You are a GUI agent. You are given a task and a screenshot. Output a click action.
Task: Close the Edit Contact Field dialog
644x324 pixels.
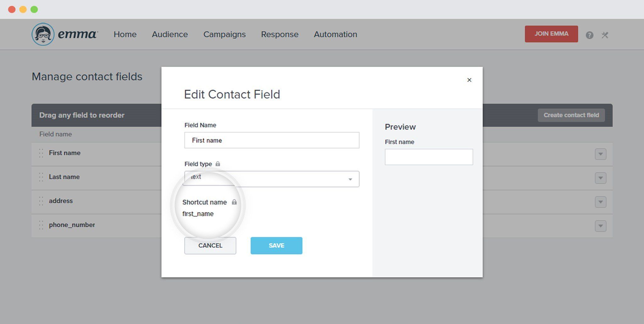coord(469,80)
